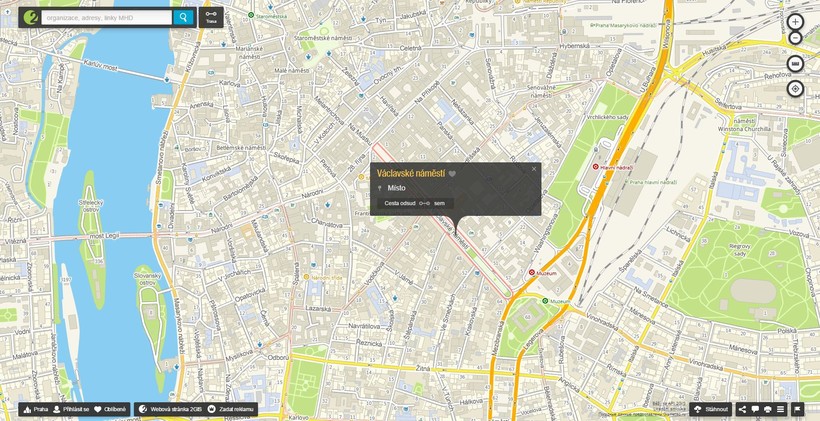Click the magnifier search button
This screenshot has width=820, height=421.
[183, 17]
